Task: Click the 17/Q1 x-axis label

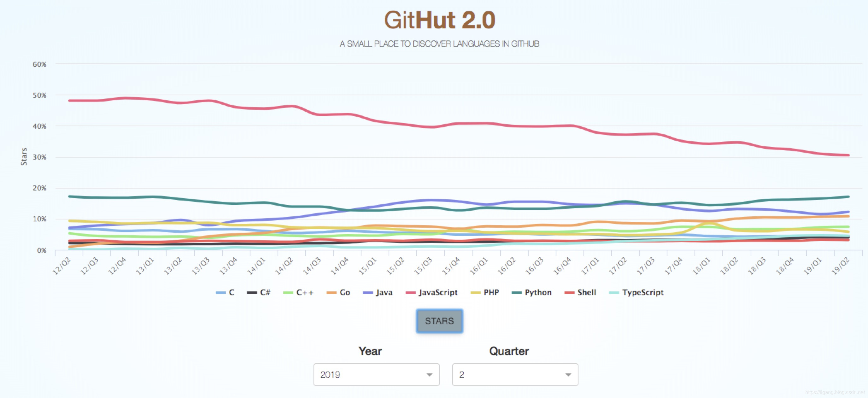Action: point(590,266)
